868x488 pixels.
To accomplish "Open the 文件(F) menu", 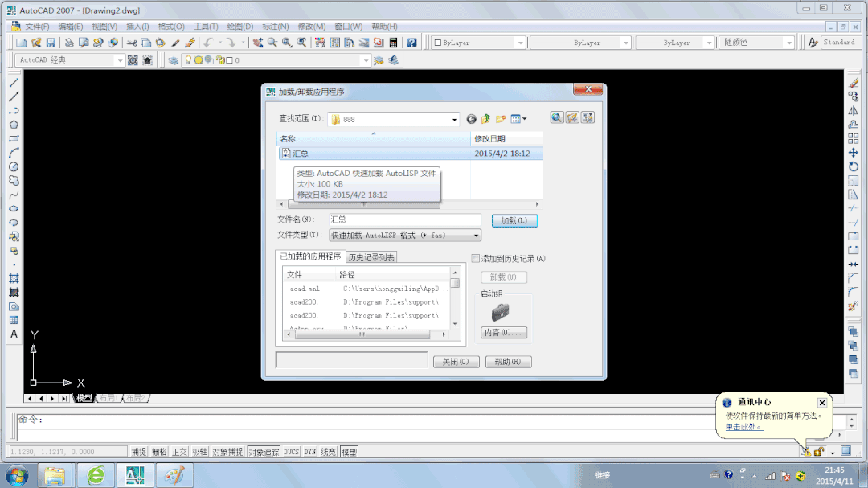I will tap(37, 27).
